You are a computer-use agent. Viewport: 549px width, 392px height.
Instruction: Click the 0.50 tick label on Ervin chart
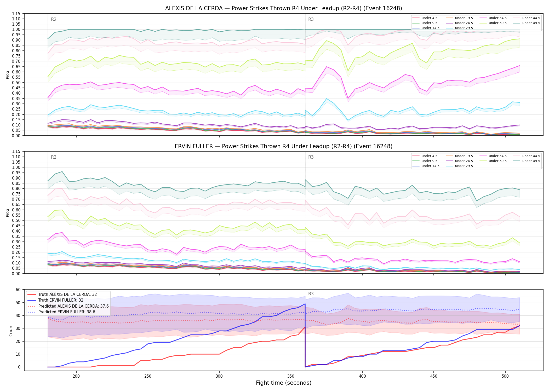pos(16,221)
